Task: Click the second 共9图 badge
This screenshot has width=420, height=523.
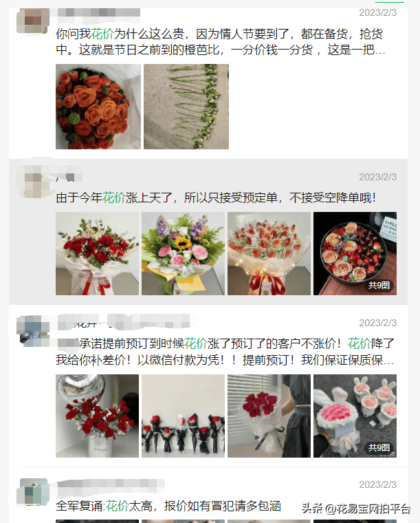Action: [x=379, y=447]
